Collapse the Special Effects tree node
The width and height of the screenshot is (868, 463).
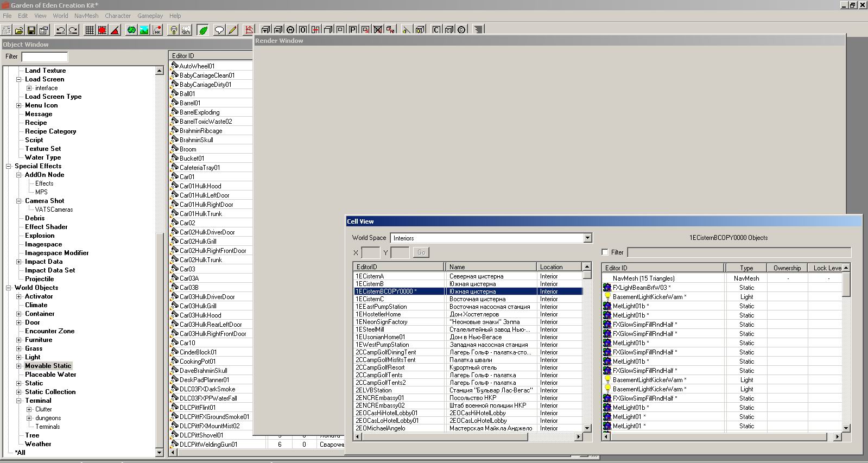click(x=8, y=166)
